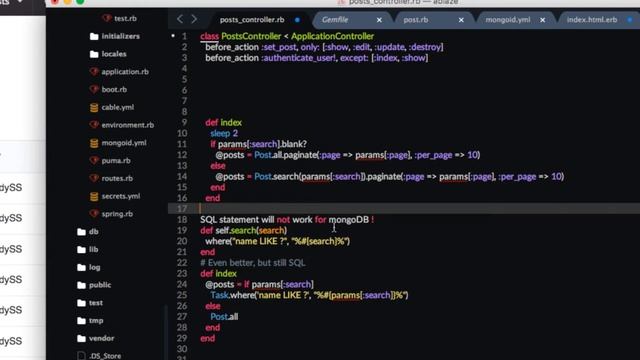The height and width of the screenshot is (360, 640).
Task: Open secrets.yml file in sidebar
Action: click(x=121, y=196)
